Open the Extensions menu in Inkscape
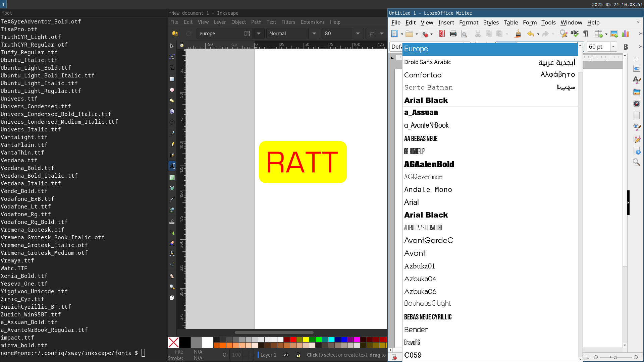 [312, 22]
